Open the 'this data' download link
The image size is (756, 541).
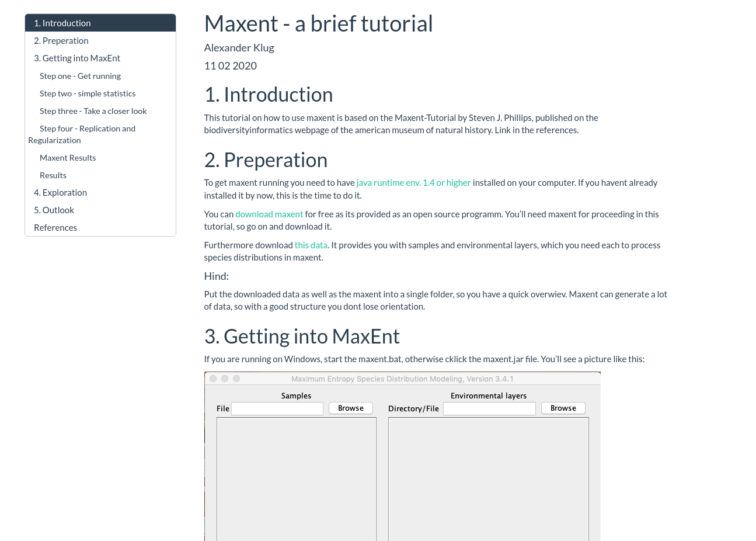pos(311,245)
